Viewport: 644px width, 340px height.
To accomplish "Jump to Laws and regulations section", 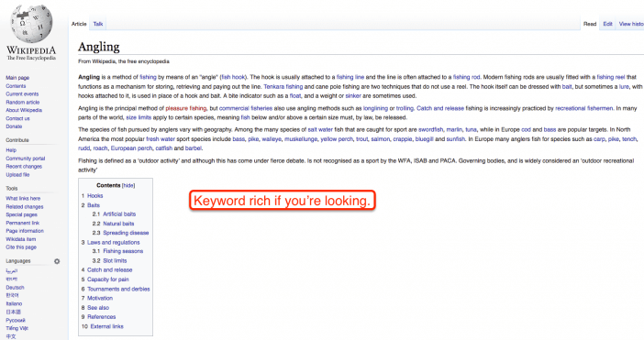I will 114,242.
